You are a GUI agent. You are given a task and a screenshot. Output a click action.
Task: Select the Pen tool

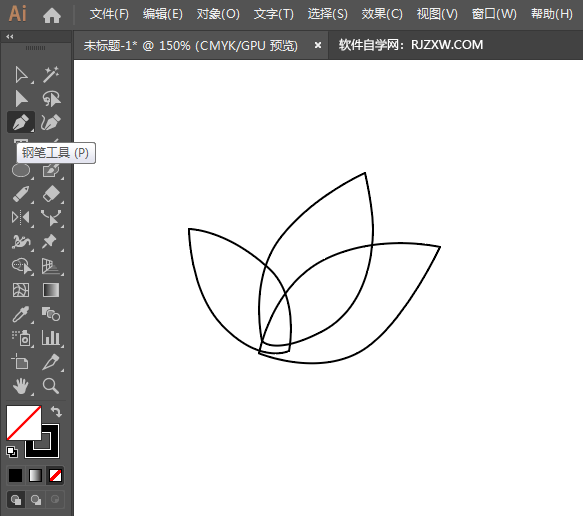coord(21,122)
